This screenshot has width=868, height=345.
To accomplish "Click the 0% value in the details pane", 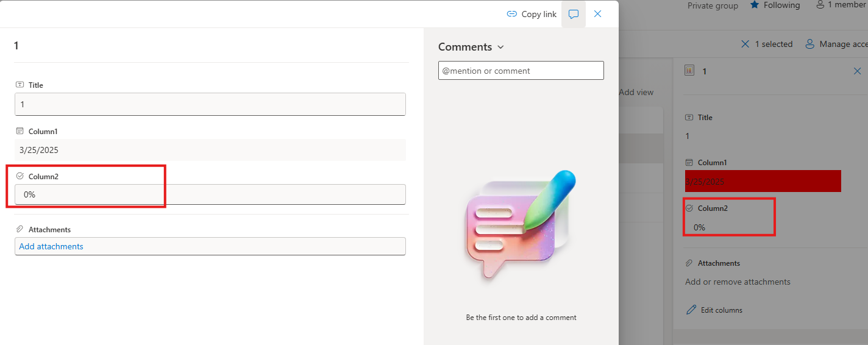I will click(699, 227).
